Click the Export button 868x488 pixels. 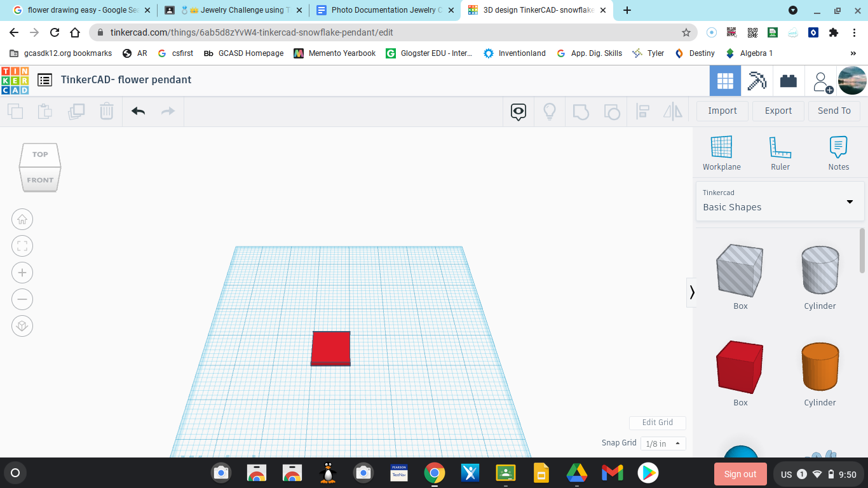click(778, 111)
